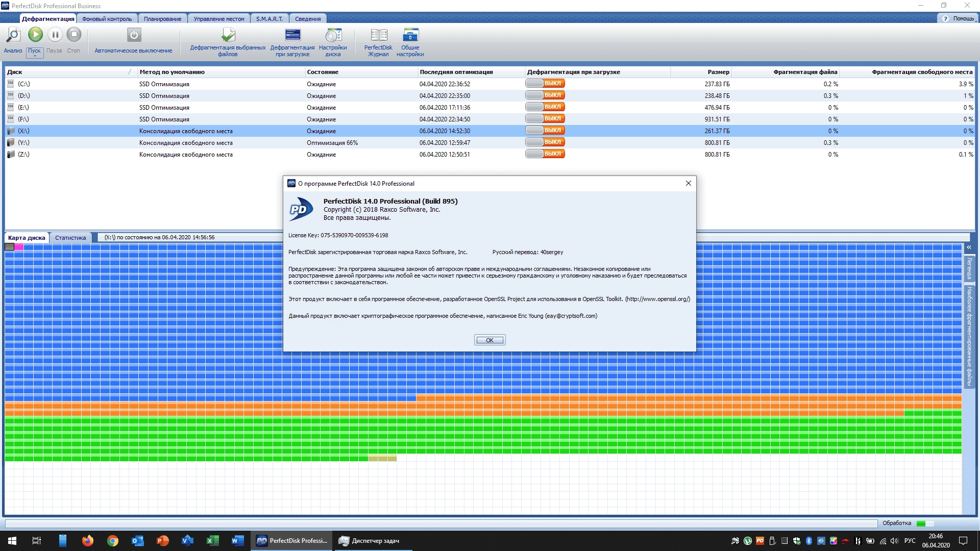This screenshot has width=980, height=551.
Task: Toggle boot defrag switch for D: drive
Action: click(545, 95)
